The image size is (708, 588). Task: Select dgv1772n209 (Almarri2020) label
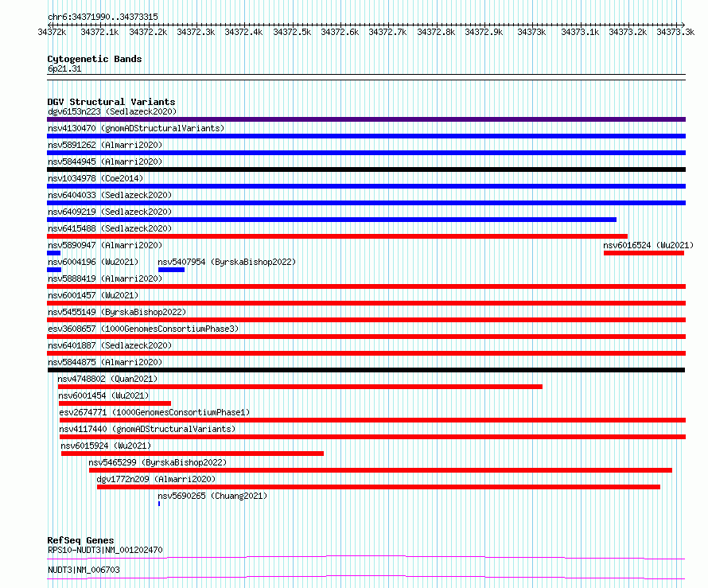156,479
